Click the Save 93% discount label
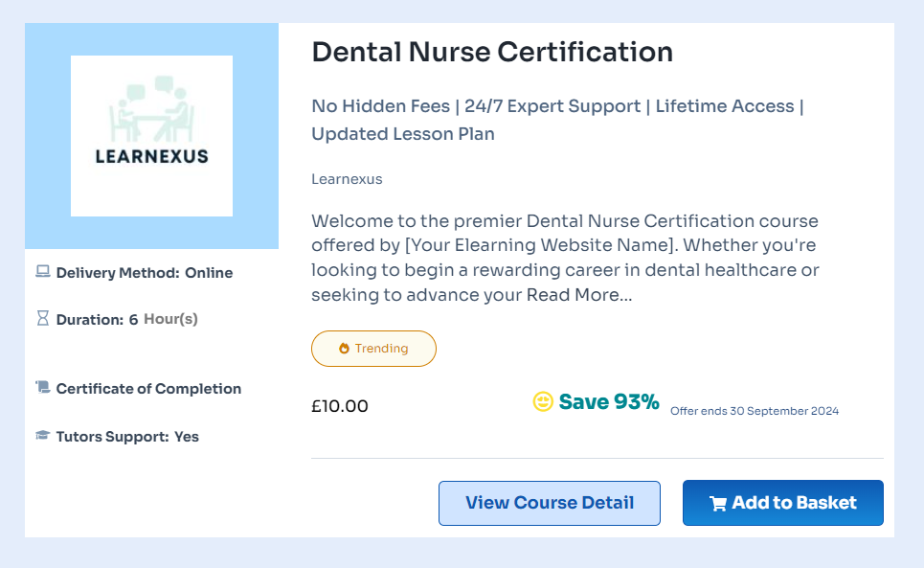This screenshot has height=568, width=924. 608,402
